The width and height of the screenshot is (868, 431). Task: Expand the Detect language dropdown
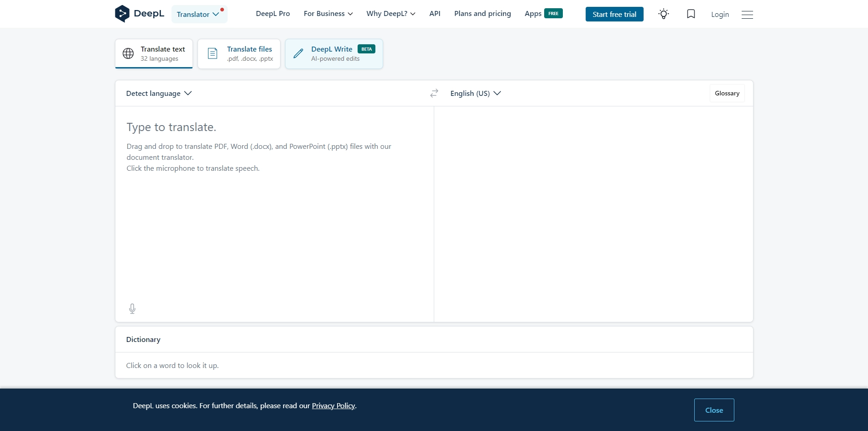click(x=159, y=93)
